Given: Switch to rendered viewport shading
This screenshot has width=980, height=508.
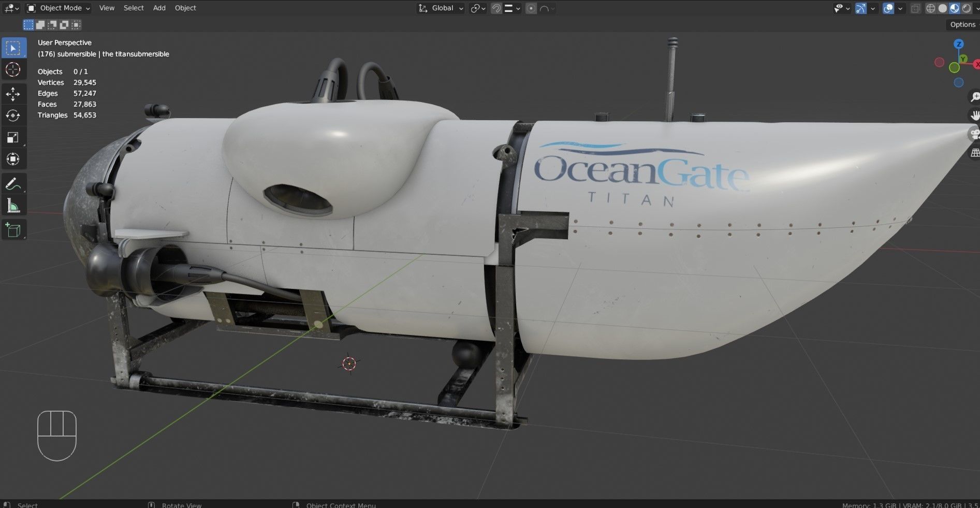Looking at the screenshot, I should point(966,8).
